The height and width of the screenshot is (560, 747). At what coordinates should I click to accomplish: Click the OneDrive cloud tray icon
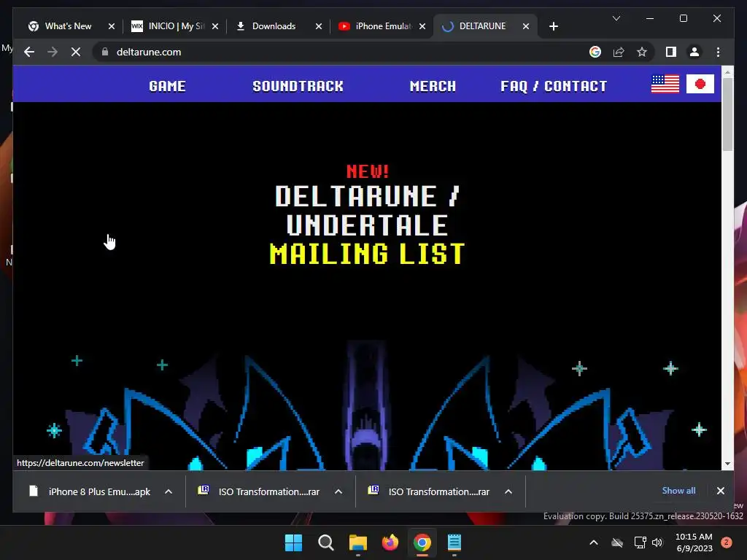[617, 542]
